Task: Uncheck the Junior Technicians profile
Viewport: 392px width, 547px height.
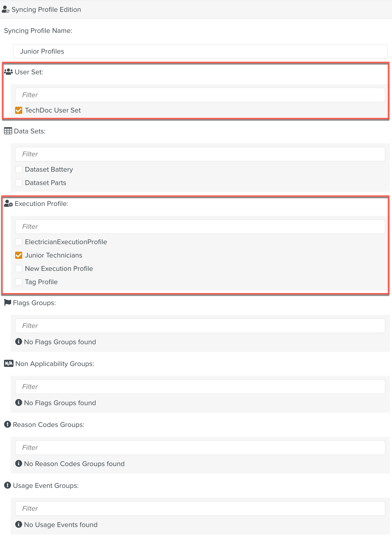Action: [19, 255]
